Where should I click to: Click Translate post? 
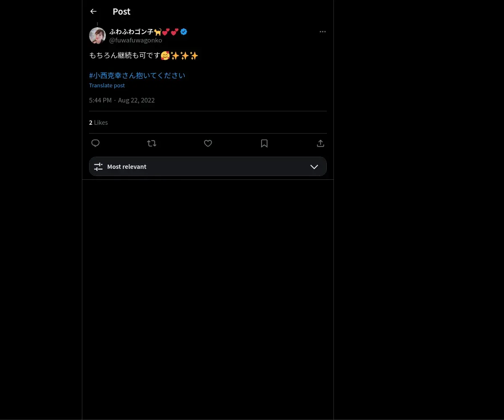click(107, 85)
